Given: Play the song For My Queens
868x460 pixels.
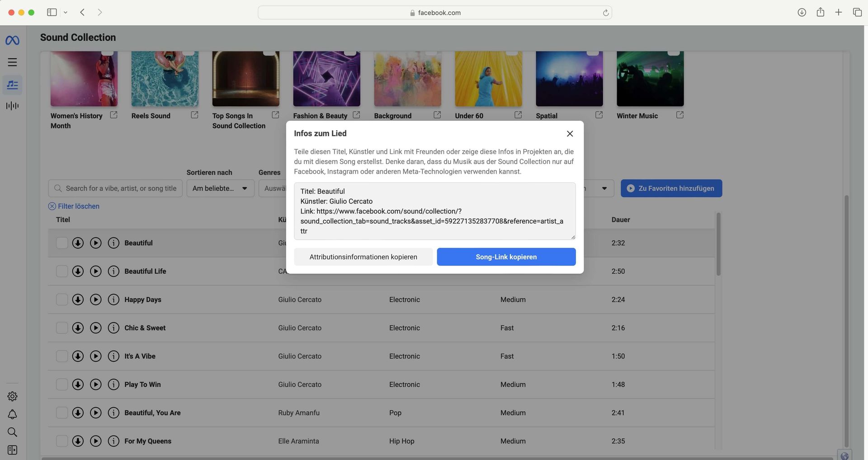Looking at the screenshot, I should 95,441.
